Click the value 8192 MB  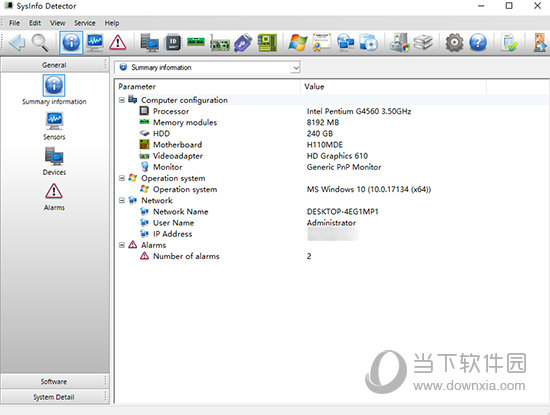[x=323, y=122]
